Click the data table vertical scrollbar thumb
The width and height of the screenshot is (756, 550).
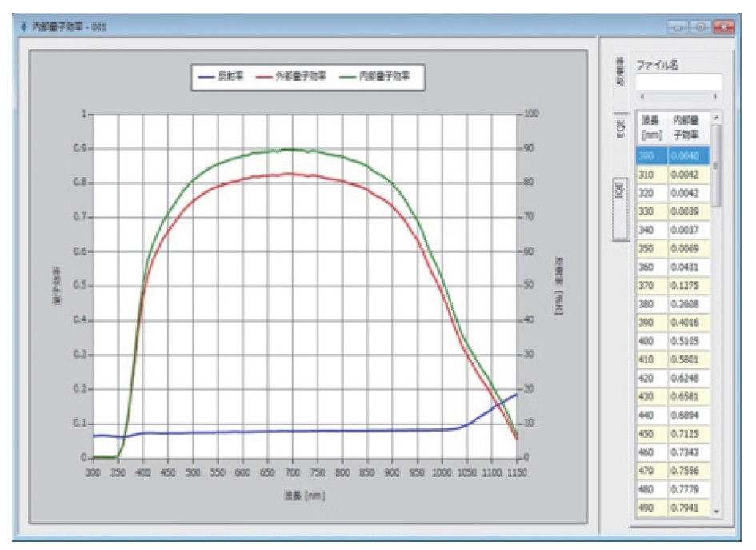[x=717, y=166]
